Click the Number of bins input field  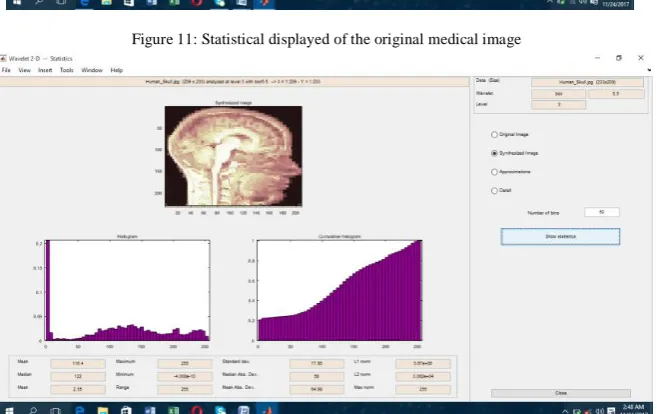coord(602,212)
